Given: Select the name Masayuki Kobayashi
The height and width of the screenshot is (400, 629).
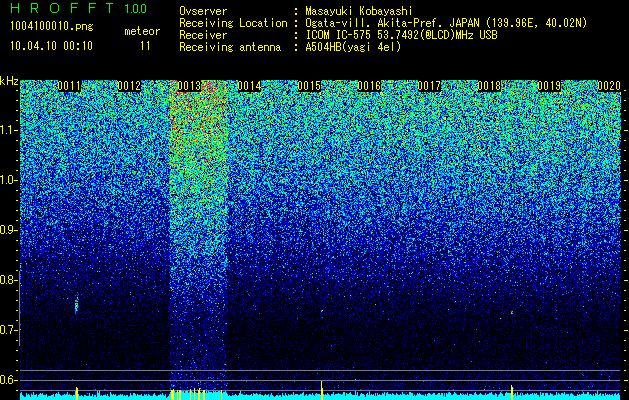Looking at the screenshot, I should [x=359, y=11].
